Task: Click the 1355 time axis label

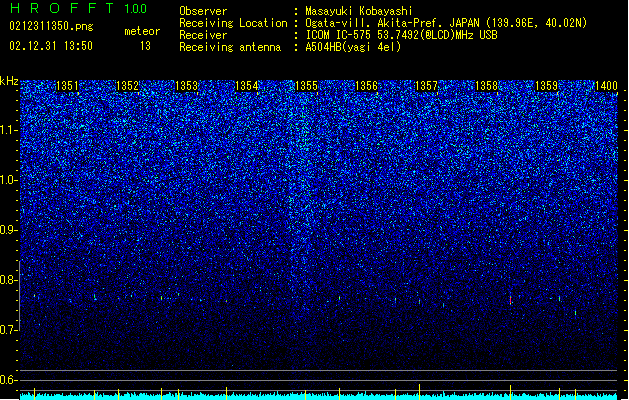Action: [x=306, y=86]
